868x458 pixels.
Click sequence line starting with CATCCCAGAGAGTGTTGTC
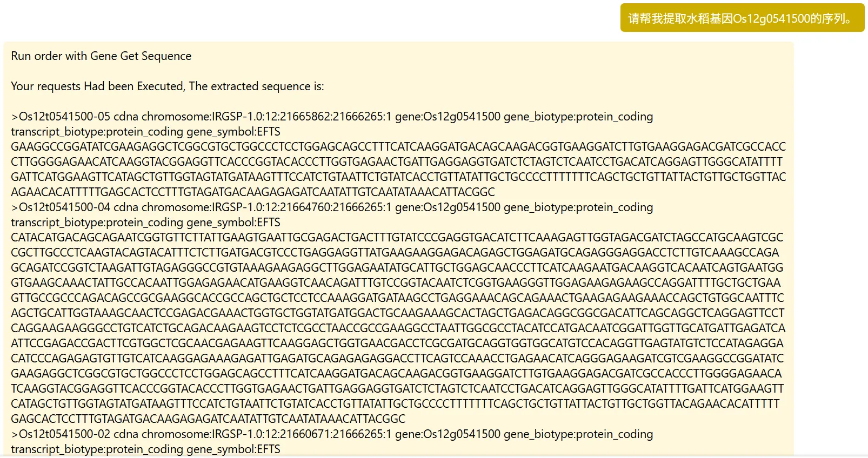tap(397, 359)
